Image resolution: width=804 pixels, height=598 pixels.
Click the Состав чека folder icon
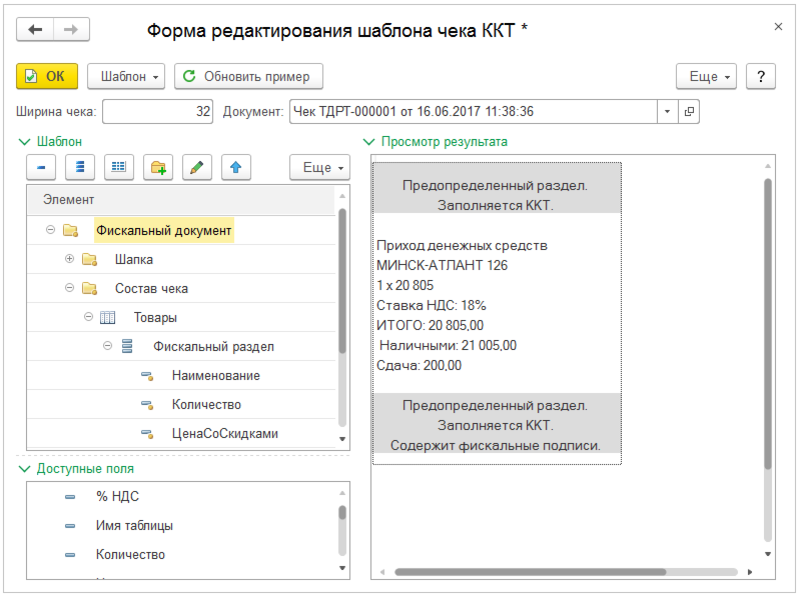coord(90,288)
